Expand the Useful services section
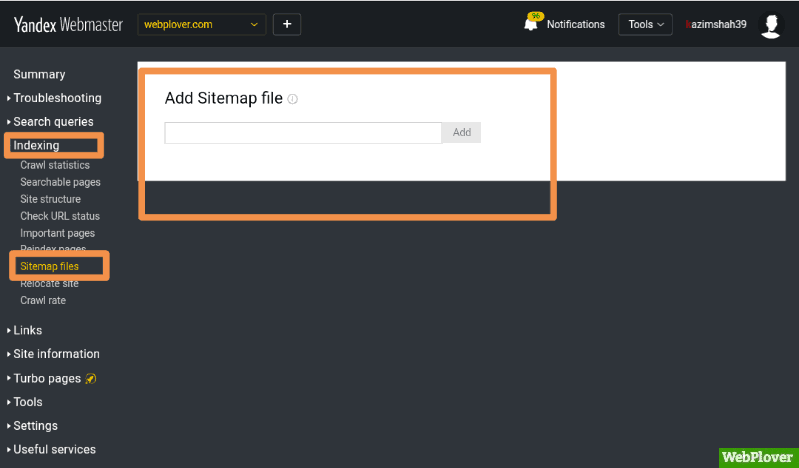Screen dimensions: 799x468 click(54, 449)
